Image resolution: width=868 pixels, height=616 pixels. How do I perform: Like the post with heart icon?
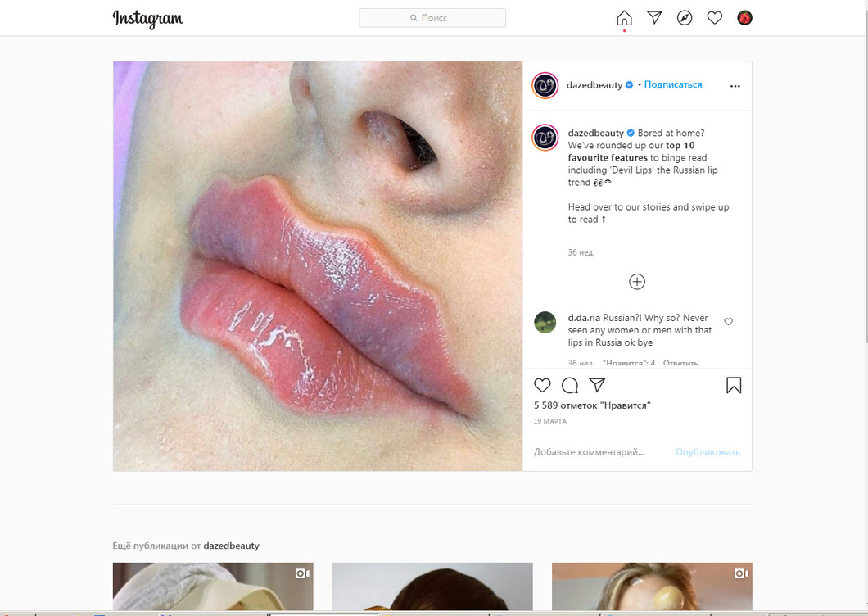(542, 385)
